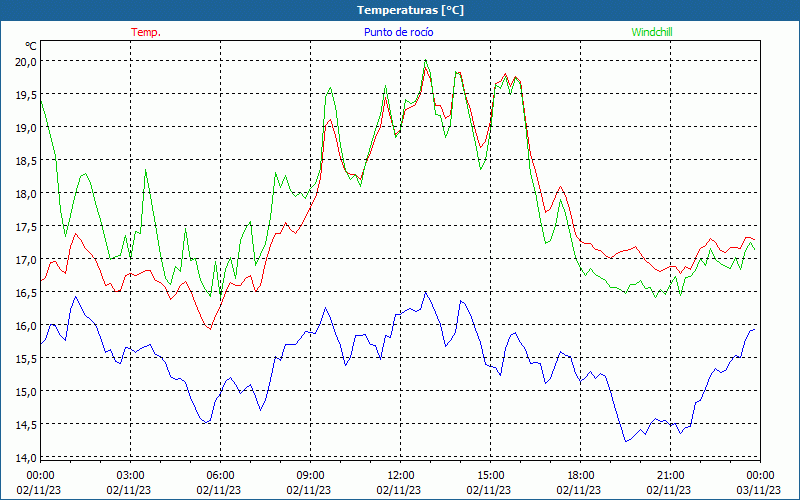Click the '02/11/23' date beneath '18:00'
This screenshot has width=800, height=500.
(579, 490)
